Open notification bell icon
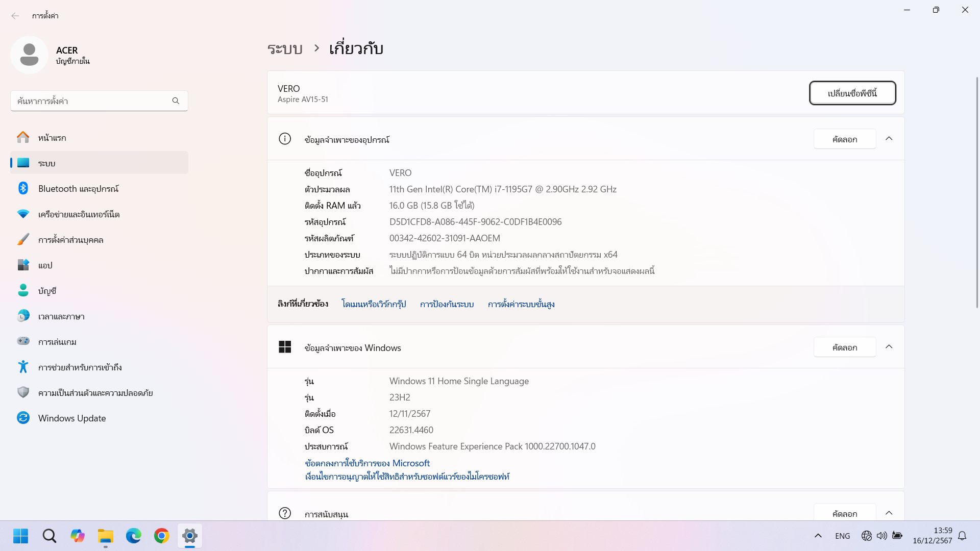The height and width of the screenshot is (551, 980). [962, 536]
